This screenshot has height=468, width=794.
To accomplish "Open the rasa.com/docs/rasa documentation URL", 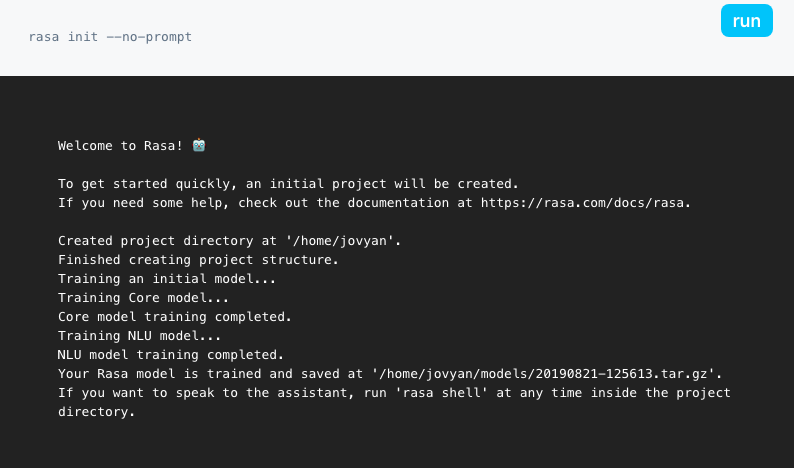I will coord(585,203).
